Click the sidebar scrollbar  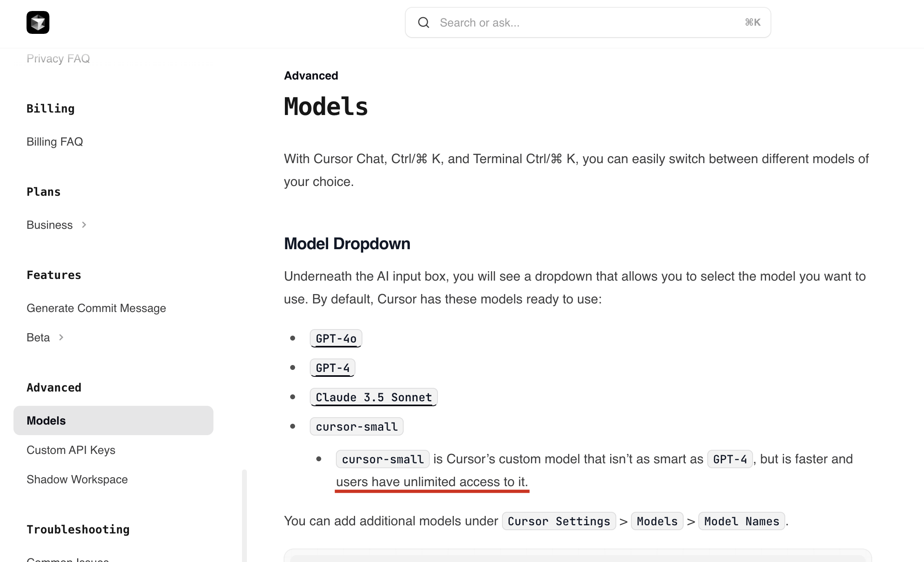244,516
